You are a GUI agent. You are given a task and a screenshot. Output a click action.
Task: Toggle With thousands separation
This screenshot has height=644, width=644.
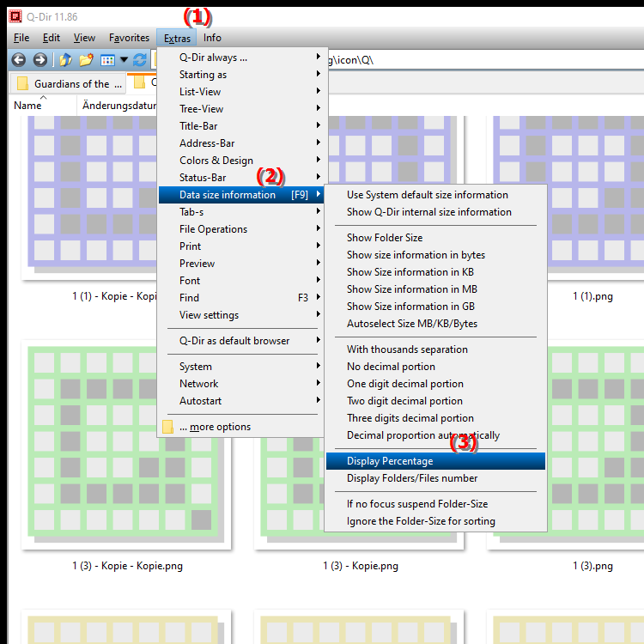435,349
